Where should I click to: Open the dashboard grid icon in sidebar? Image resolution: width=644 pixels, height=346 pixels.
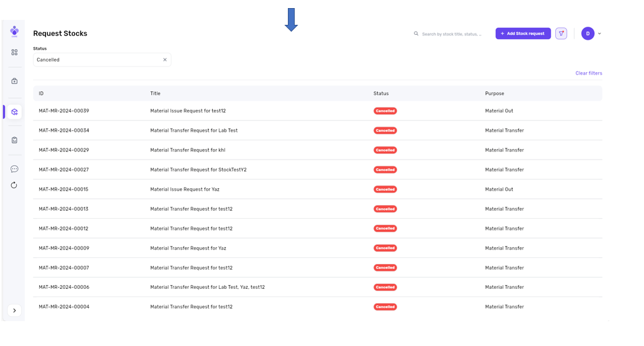pyautogui.click(x=14, y=53)
